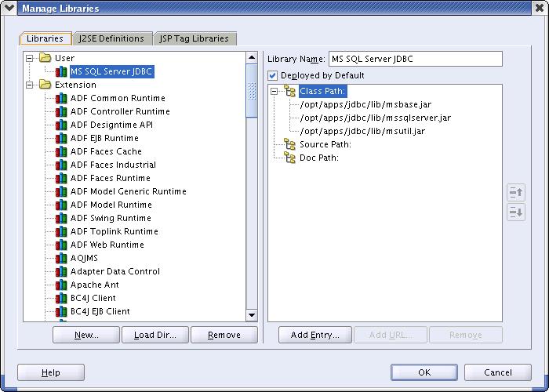Select the ADF Faces Cache text row
This screenshot has height=392, width=549.
point(106,151)
